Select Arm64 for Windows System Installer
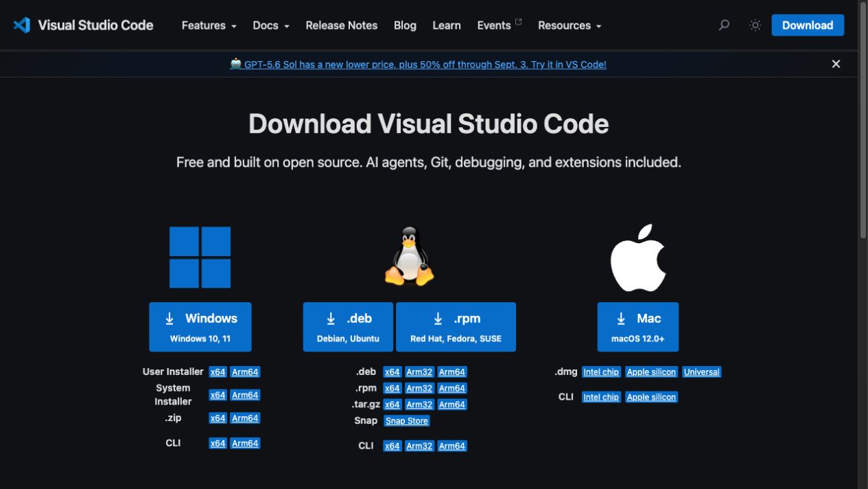The width and height of the screenshot is (868, 489). tap(245, 395)
